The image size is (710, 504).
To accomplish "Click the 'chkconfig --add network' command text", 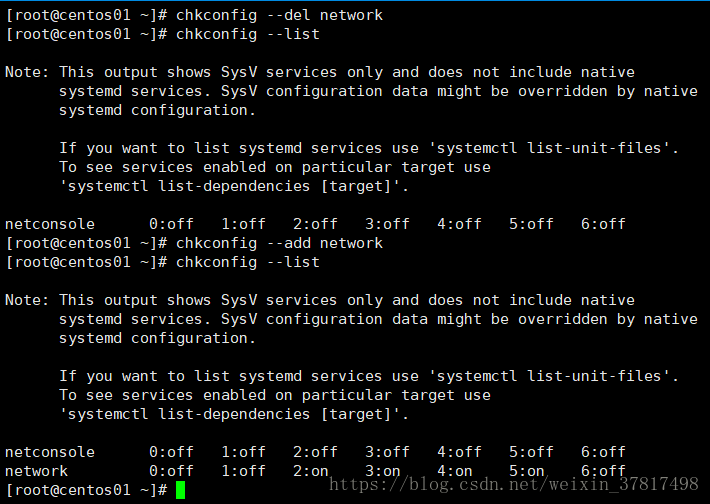I will (279, 243).
